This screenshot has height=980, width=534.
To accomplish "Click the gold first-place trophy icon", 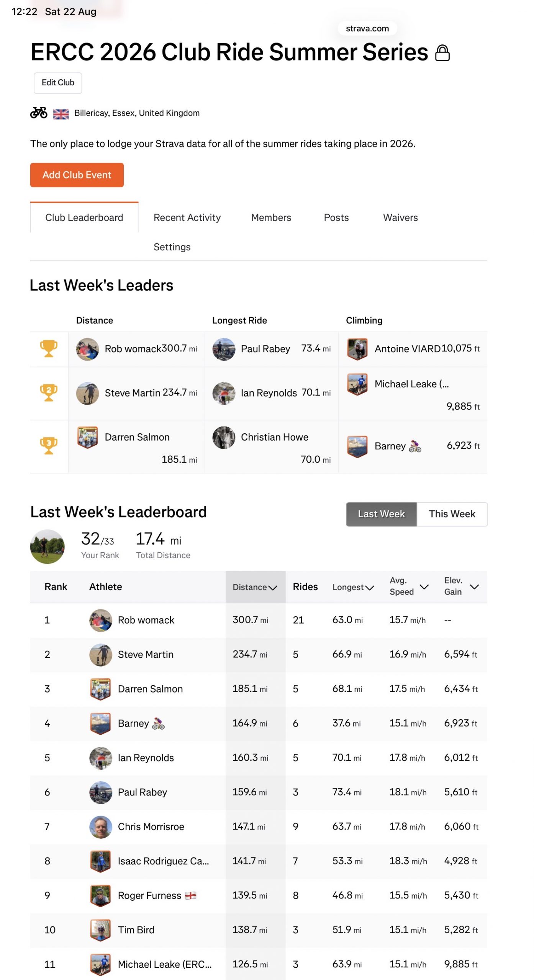I will click(x=49, y=348).
